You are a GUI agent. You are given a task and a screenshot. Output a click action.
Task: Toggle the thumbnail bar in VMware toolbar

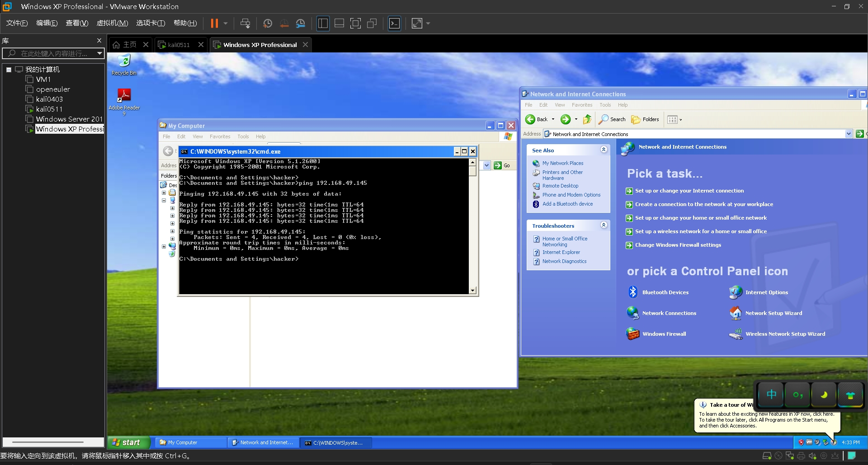[x=339, y=23]
